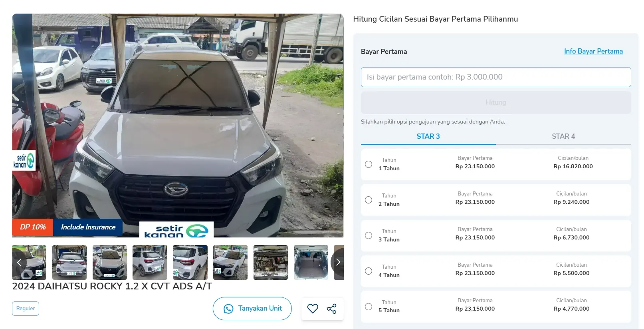
Task: Click the Reguler tag button
Action: click(26, 309)
